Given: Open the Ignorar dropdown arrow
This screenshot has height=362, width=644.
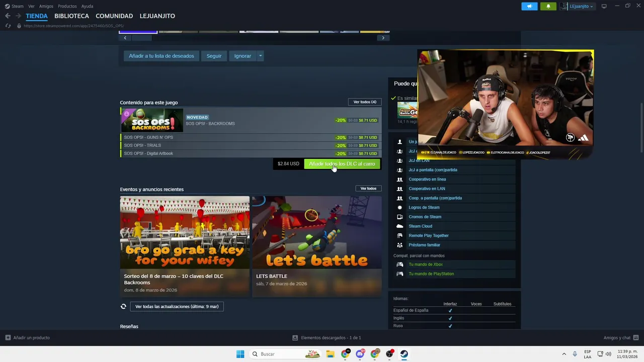Looking at the screenshot, I should (260, 56).
